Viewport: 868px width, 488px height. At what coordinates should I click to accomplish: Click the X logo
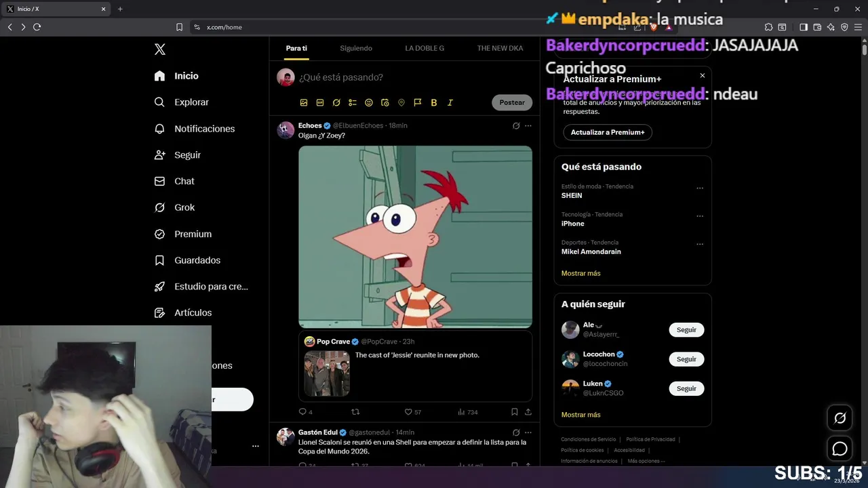(160, 49)
